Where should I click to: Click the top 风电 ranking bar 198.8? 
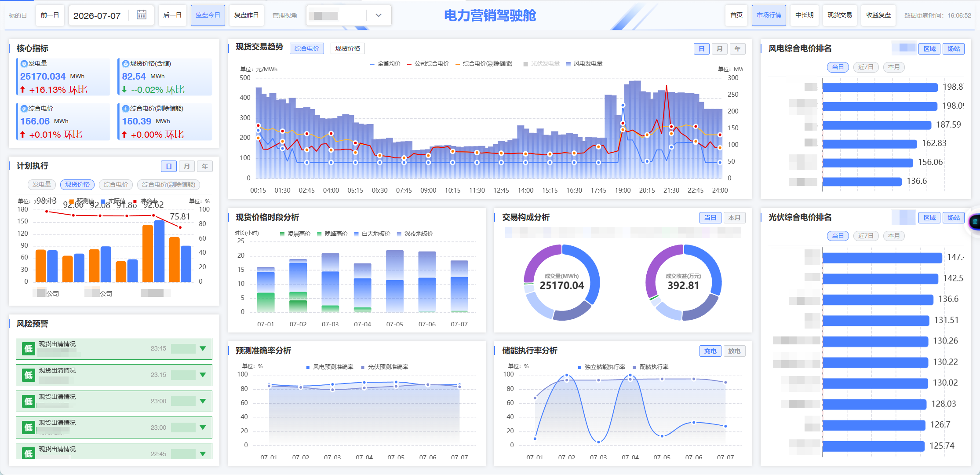click(880, 88)
